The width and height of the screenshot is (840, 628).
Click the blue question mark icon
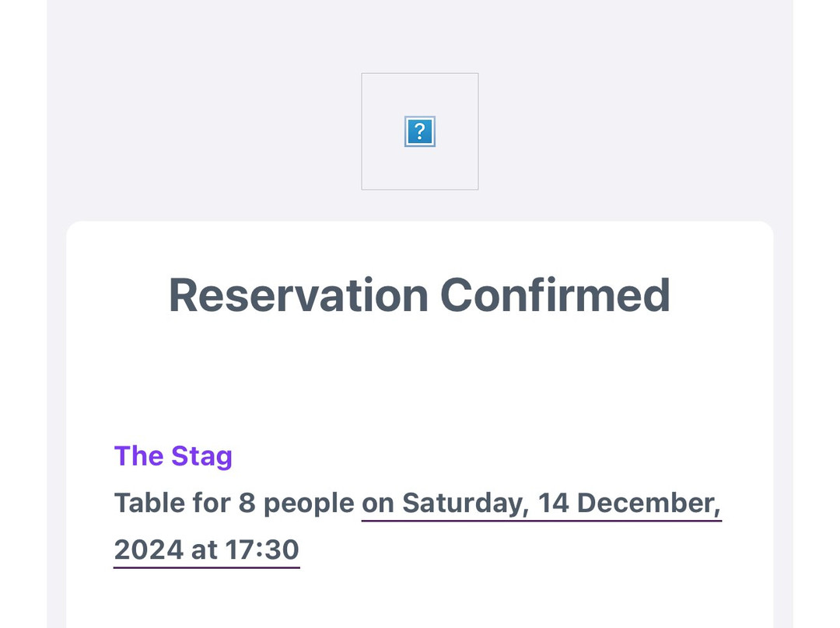[x=420, y=131]
